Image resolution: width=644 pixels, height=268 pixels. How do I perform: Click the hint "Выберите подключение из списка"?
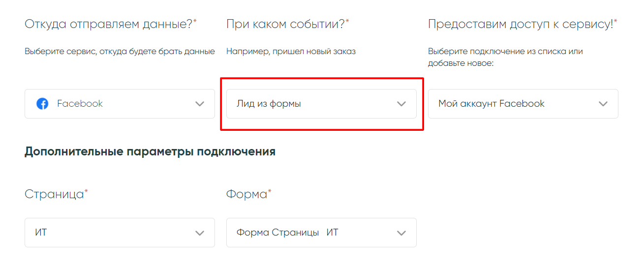(505, 51)
